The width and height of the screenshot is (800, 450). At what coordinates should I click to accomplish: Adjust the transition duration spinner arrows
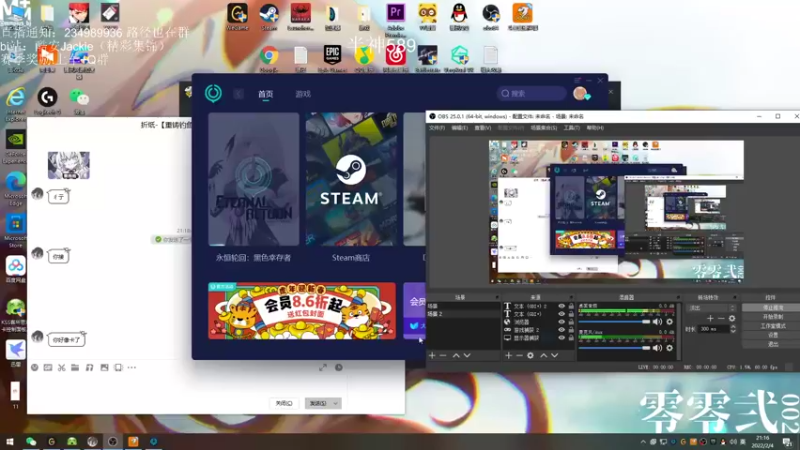(x=733, y=329)
